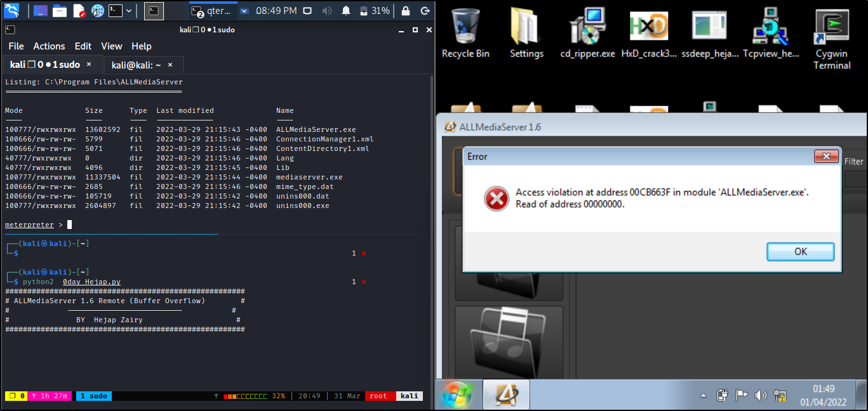This screenshot has width=868, height=411.
Task: Click the 08:49 PM clock
Action: pos(276,11)
